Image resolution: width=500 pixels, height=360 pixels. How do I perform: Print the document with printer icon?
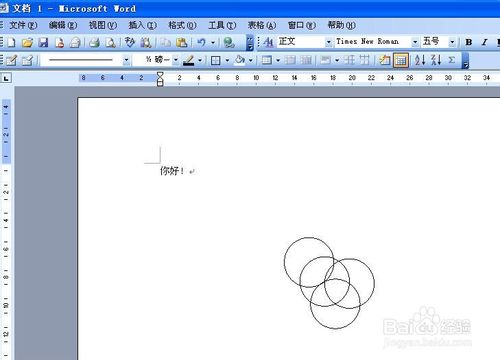(95, 42)
